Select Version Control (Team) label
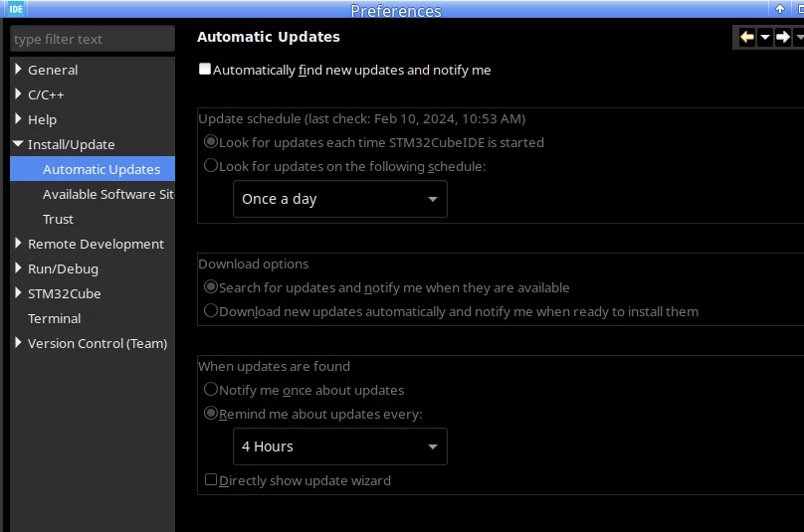The image size is (804, 532). [98, 343]
